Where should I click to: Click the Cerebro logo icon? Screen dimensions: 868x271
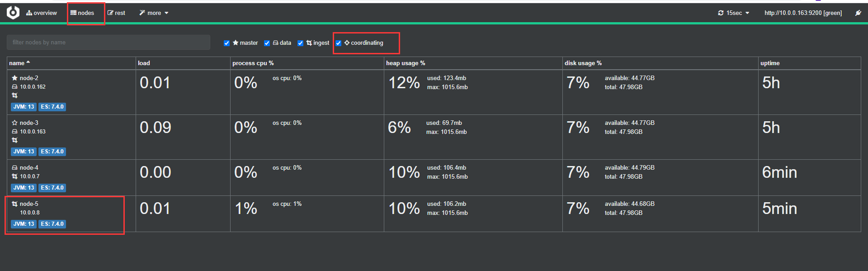click(x=13, y=13)
